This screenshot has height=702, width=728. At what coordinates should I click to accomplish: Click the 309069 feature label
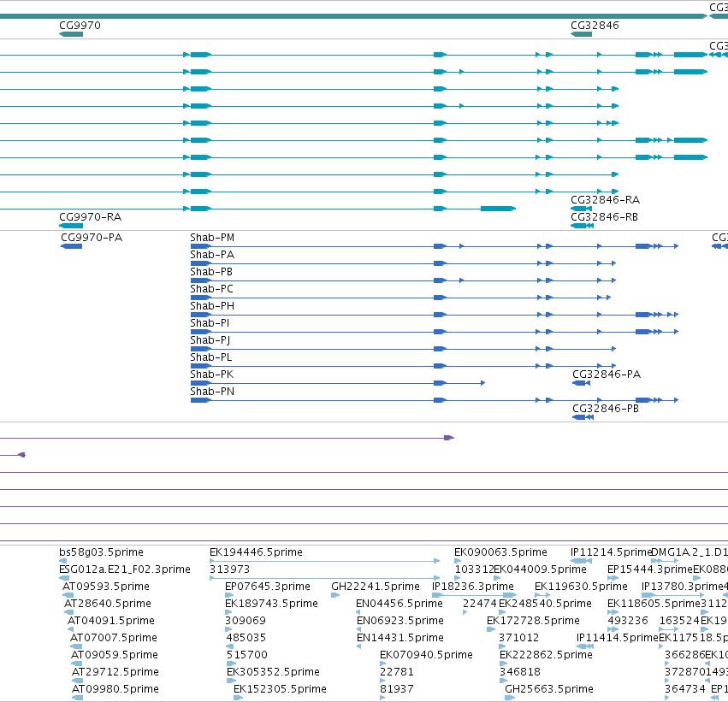(246, 621)
